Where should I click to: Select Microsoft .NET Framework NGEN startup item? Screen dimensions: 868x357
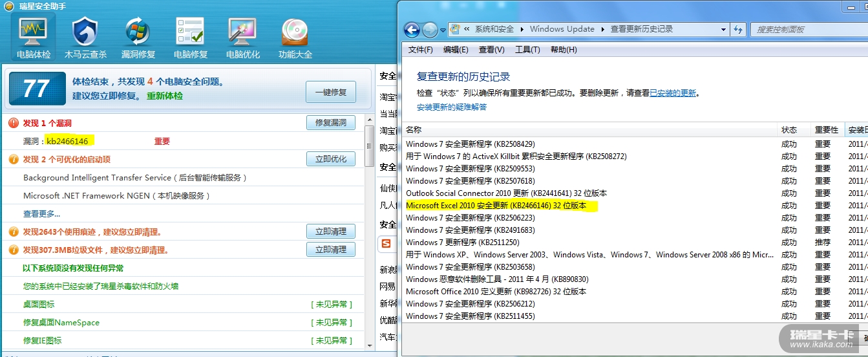tap(117, 195)
